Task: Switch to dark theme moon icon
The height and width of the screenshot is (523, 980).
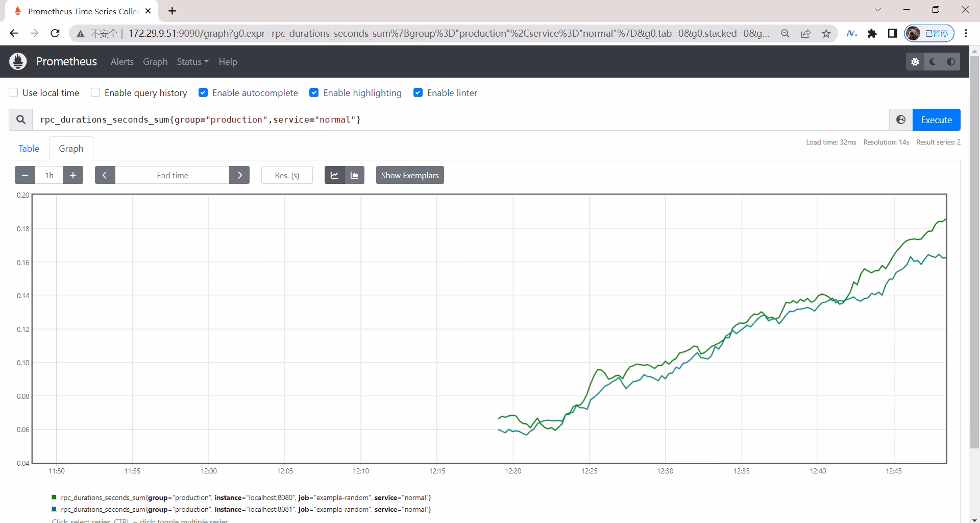Action: (x=933, y=62)
